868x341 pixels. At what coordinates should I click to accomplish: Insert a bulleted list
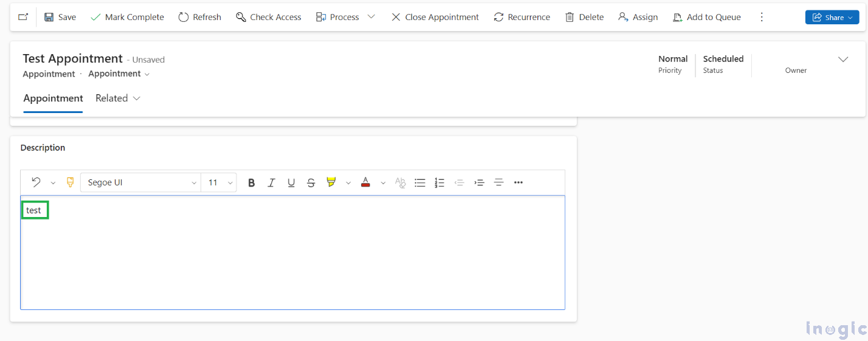(x=419, y=182)
